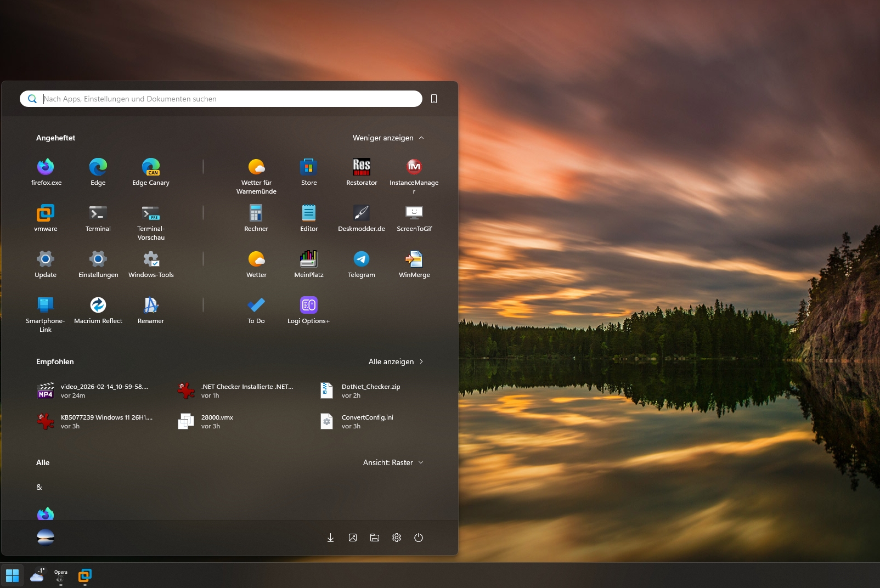Expand recommended list via Alle anzeigen
880x588 pixels.
(x=396, y=361)
